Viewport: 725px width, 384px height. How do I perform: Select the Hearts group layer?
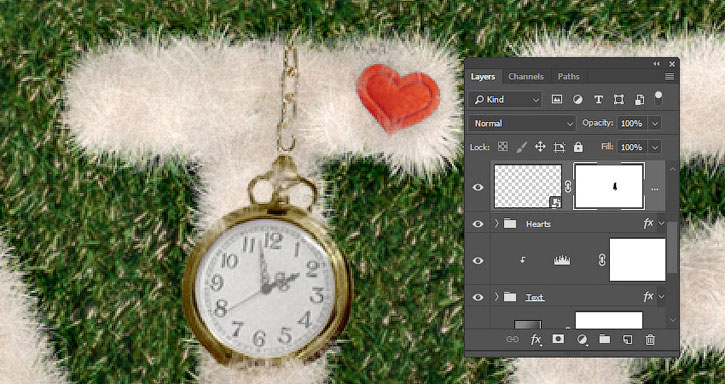539,224
